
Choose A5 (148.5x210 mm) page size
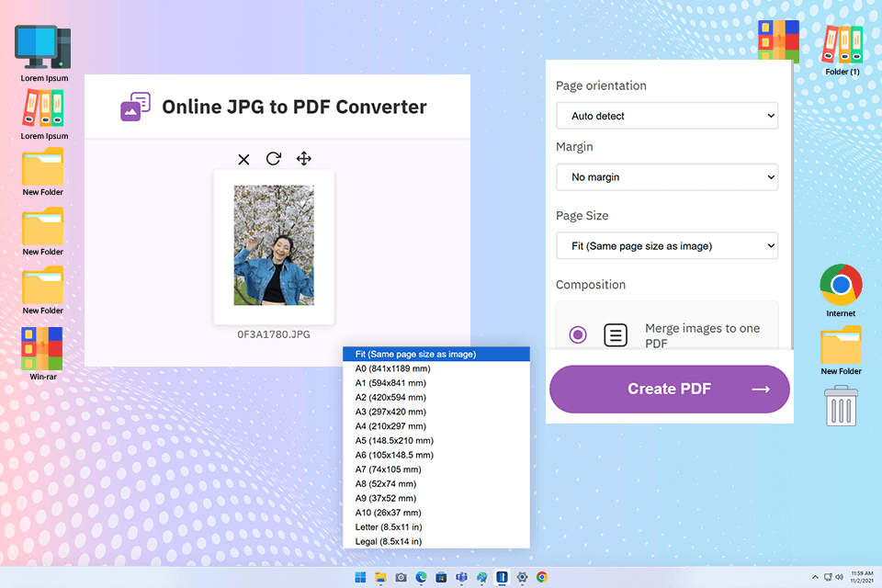(x=436, y=441)
